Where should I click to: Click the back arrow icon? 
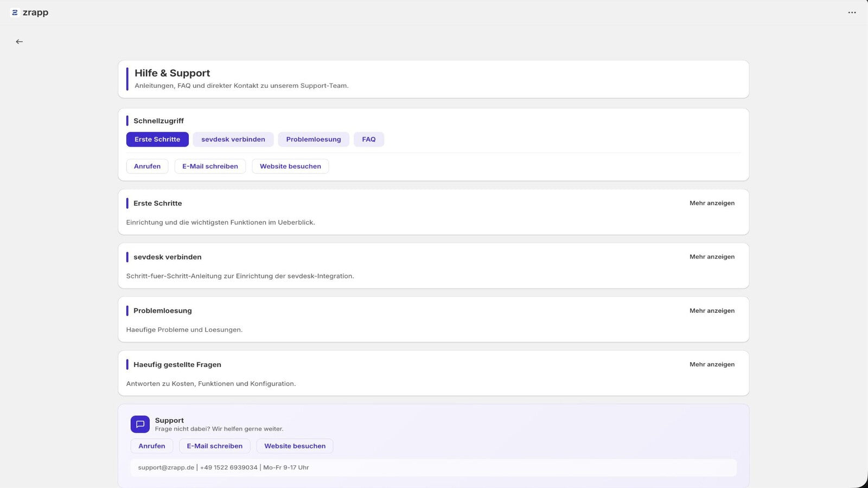(20, 42)
